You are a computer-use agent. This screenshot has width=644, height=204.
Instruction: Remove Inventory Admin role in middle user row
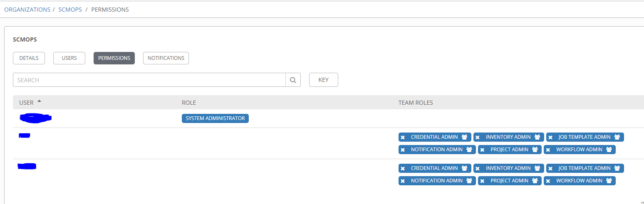[x=478, y=138]
